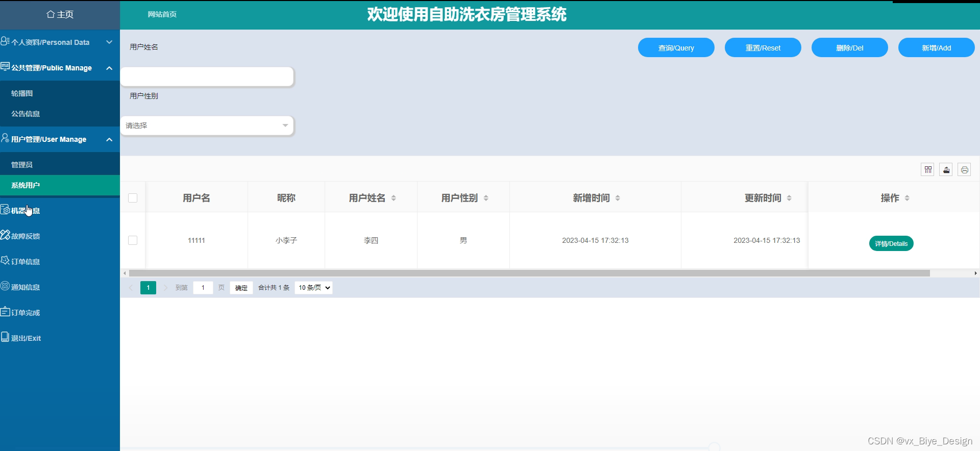The image size is (980, 451).
Task: Click the 合计共 1 条 total text
Action: point(274,288)
